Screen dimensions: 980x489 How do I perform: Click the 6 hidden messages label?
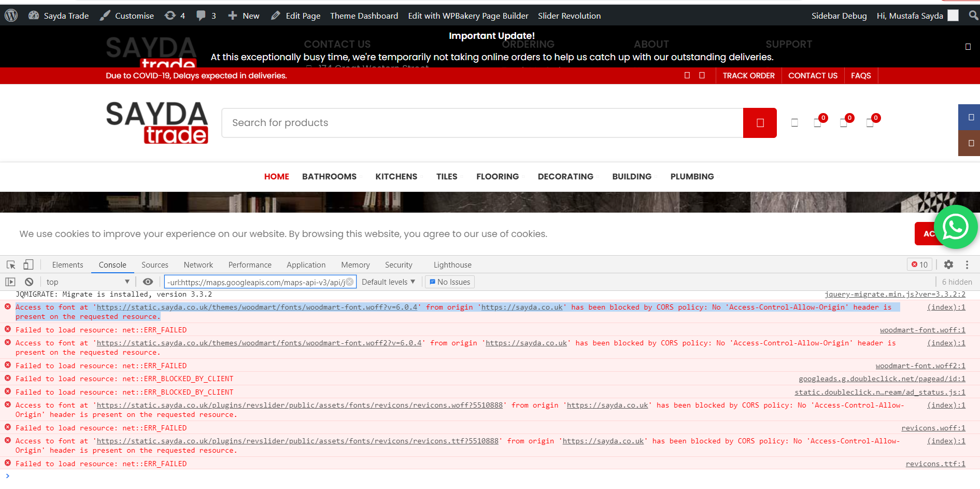point(957,282)
